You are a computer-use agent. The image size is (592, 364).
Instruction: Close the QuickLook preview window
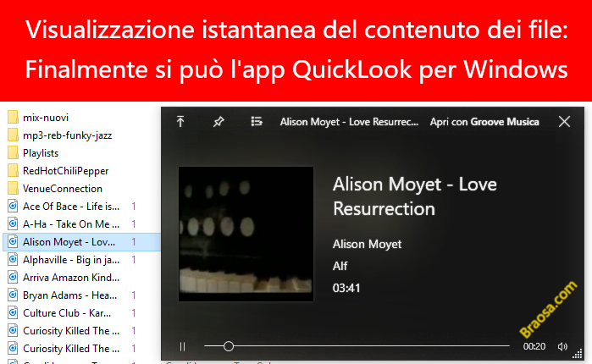tap(565, 122)
